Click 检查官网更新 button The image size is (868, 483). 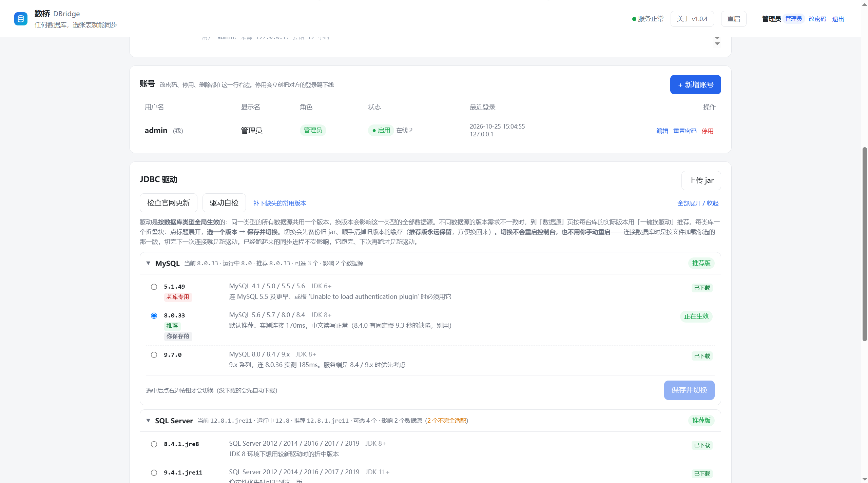point(169,203)
